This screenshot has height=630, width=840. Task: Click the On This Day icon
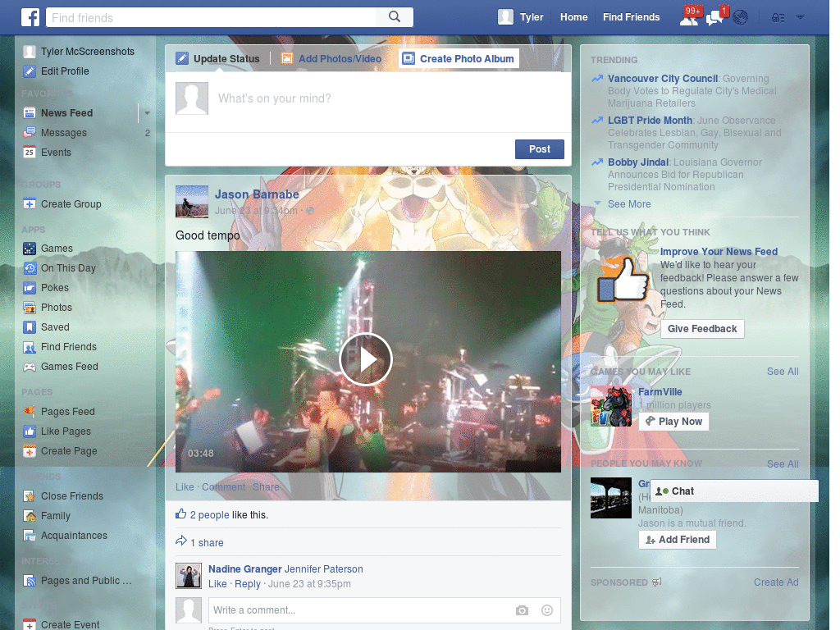(30, 268)
